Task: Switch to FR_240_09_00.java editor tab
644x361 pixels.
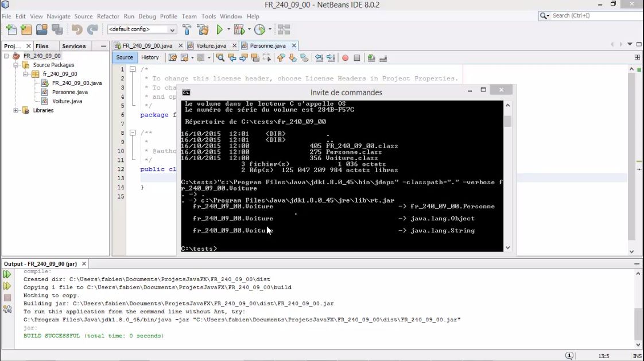Action: [147, 45]
